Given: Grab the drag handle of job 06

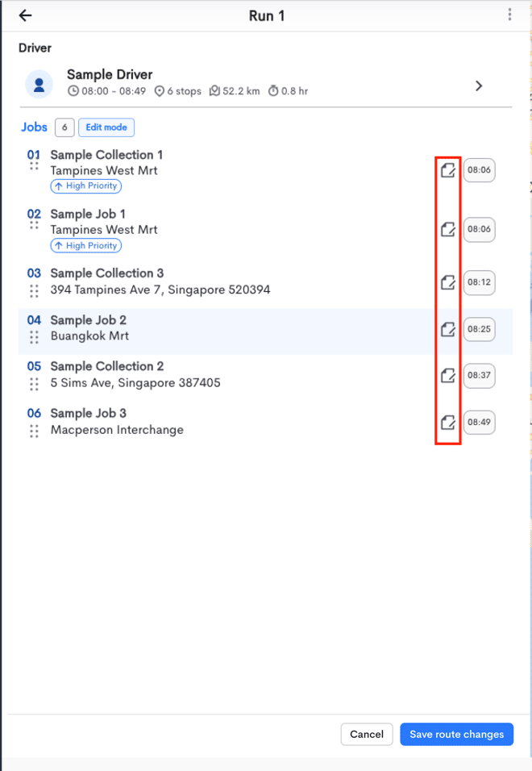Looking at the screenshot, I should coord(34,431).
